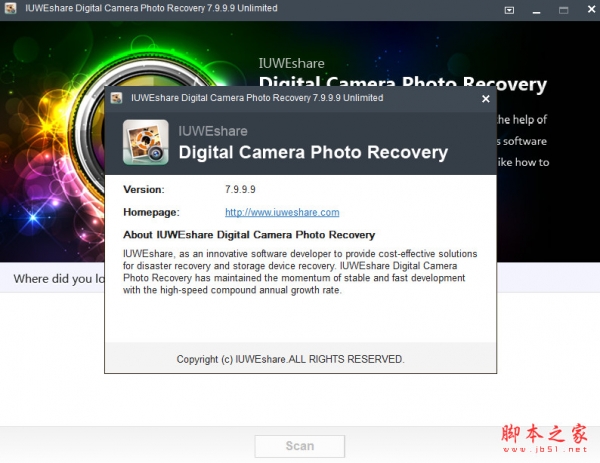Click the 'Digital Camera Photo Recovery' dialog title

pyautogui.click(x=313, y=153)
